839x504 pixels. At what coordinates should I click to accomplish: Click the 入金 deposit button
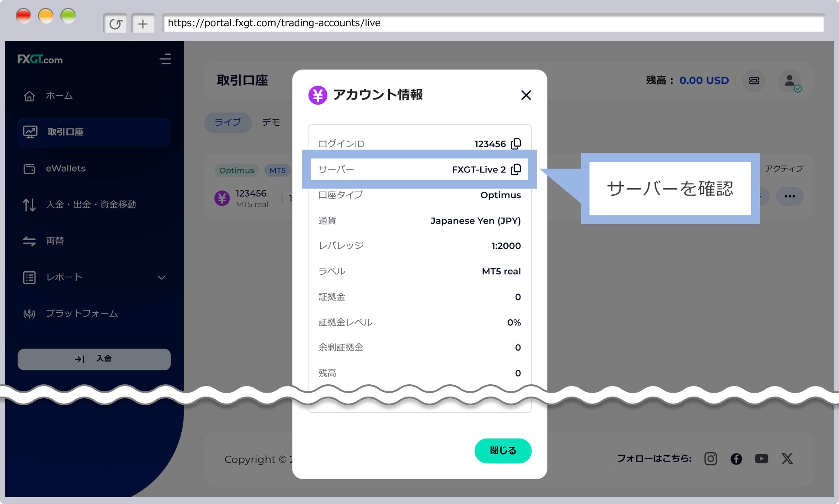pos(94,359)
